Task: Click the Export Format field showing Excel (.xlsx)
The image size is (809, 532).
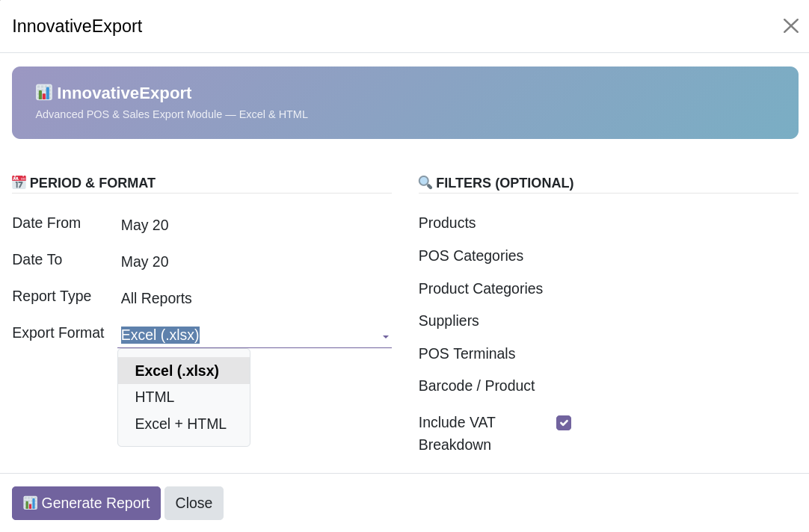Action: pyautogui.click(x=254, y=335)
